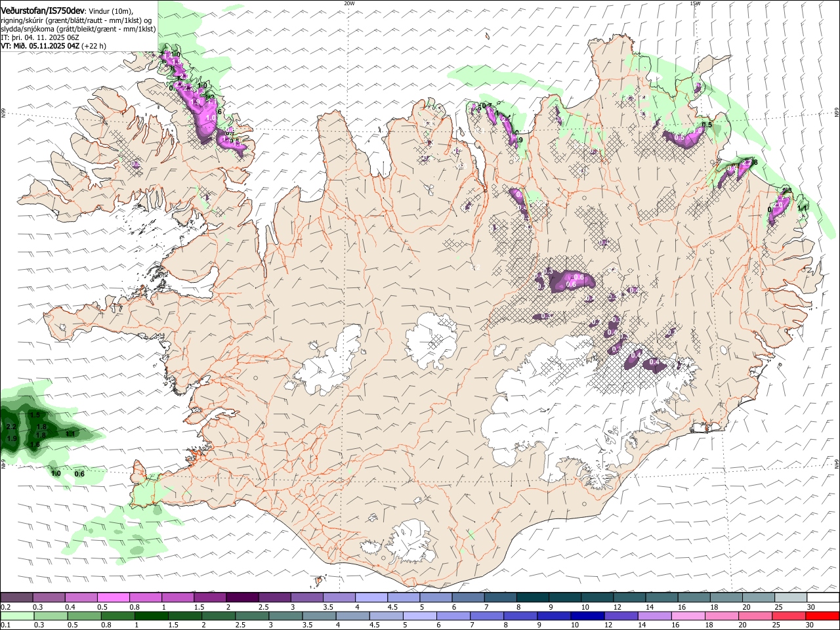Click the royal blue 9–10 rain legend swatch

point(553,616)
